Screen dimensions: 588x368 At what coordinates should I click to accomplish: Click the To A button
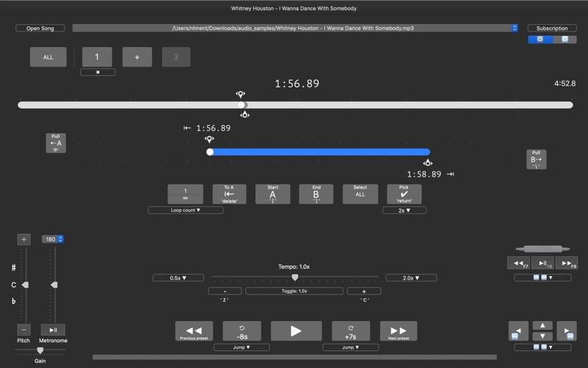point(229,194)
